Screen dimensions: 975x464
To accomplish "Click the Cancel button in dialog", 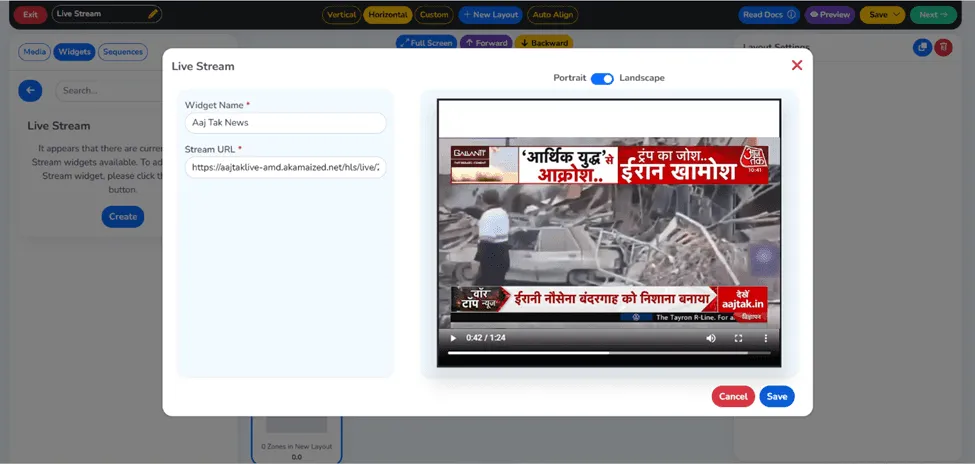I will [x=733, y=396].
